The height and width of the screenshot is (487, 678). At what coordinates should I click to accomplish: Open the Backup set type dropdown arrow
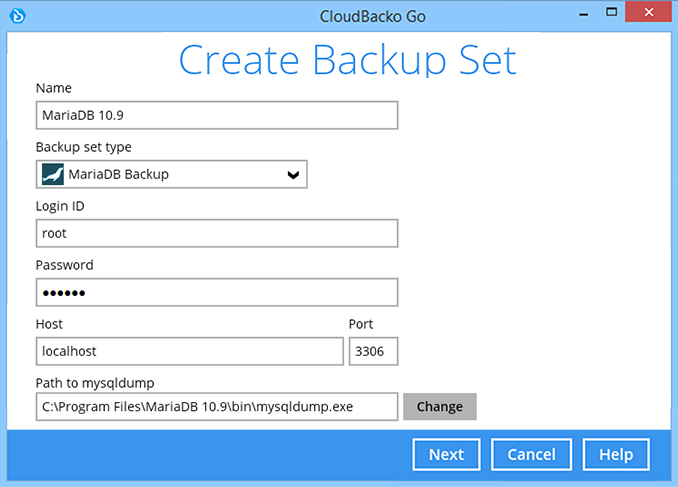pos(293,175)
